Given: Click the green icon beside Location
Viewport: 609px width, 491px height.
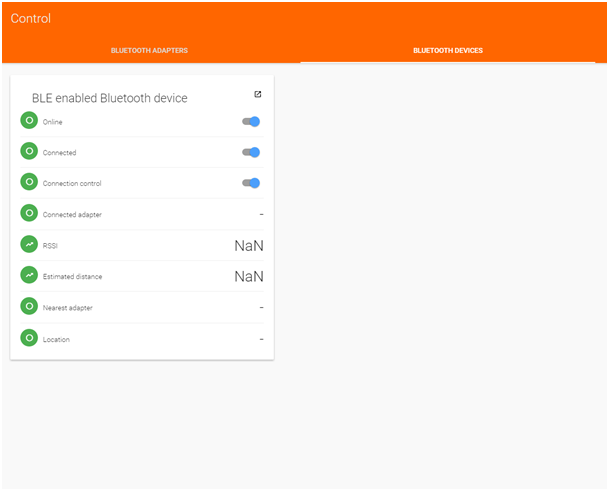Looking at the screenshot, I should click(29, 338).
